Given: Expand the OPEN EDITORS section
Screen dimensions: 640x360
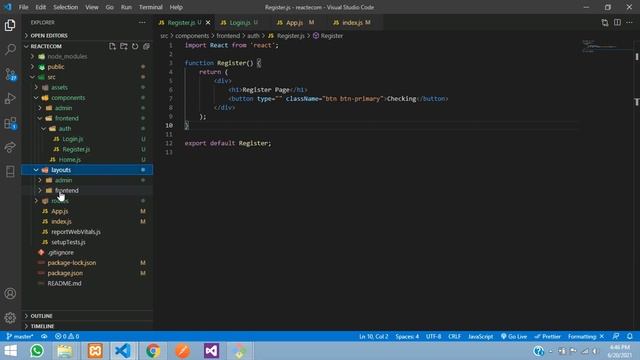Looking at the screenshot, I should [87, 36].
